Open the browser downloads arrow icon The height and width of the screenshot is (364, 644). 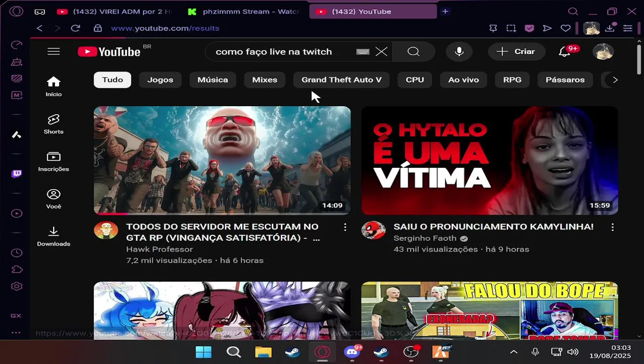click(610, 28)
